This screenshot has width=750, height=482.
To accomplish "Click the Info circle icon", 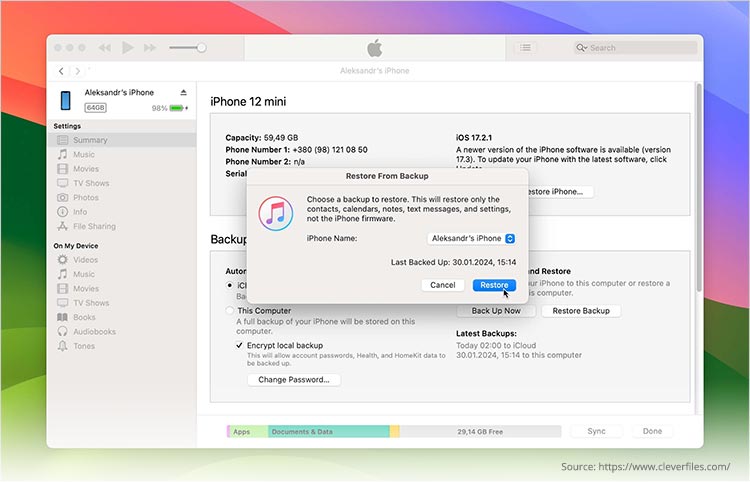I will (63, 212).
